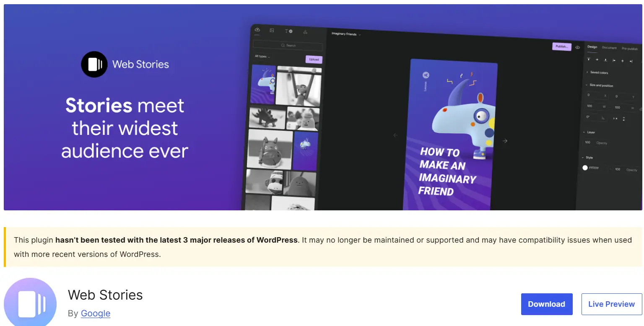Screen dimensions: 644x326
Task: Click the align vertical center icon
Action: [597, 60]
